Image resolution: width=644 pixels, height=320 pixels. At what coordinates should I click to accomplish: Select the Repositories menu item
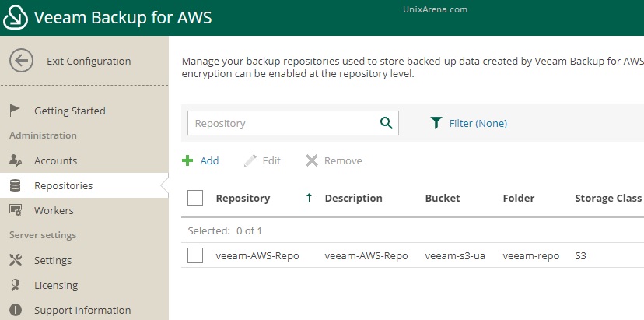pyautogui.click(x=63, y=186)
